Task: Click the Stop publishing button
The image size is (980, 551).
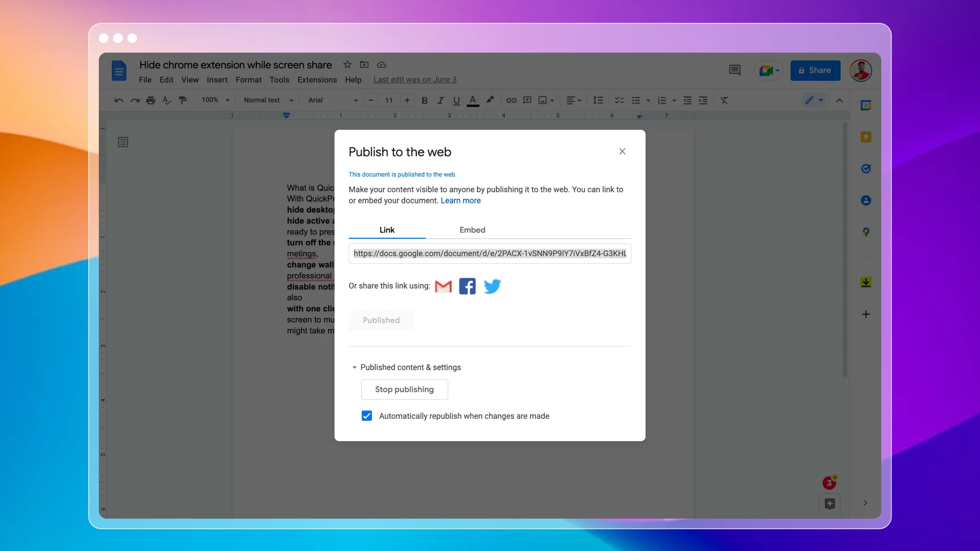Action: pos(404,389)
